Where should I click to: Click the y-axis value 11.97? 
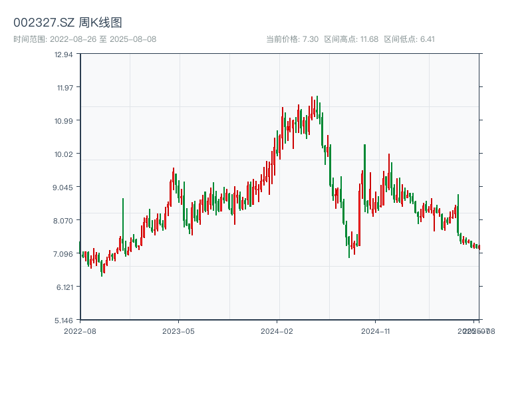point(65,88)
